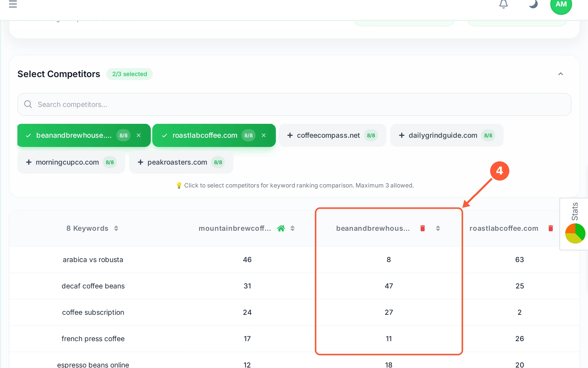Click the green home icon for mountainbrewcoff
The height and width of the screenshot is (368, 588).
pyautogui.click(x=281, y=228)
